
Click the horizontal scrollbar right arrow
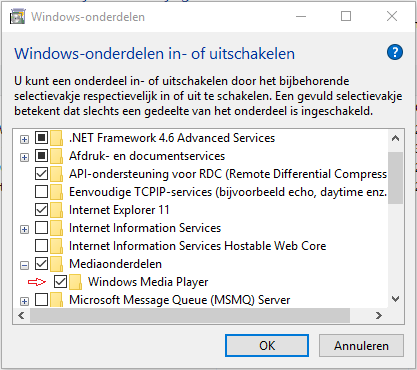[379, 315]
